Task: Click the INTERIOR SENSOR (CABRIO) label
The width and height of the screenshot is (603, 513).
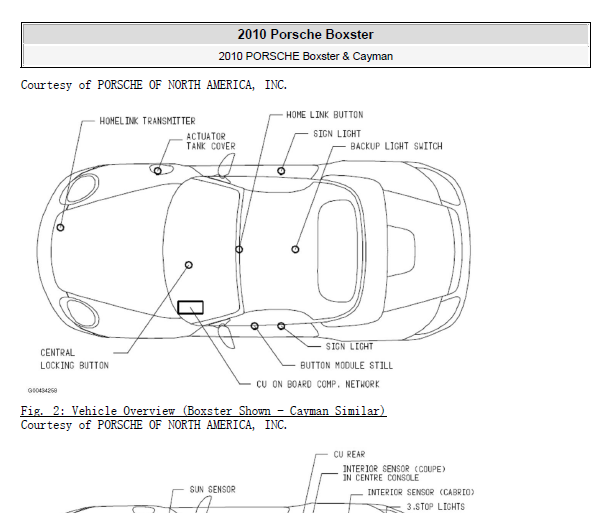Action: [421, 492]
